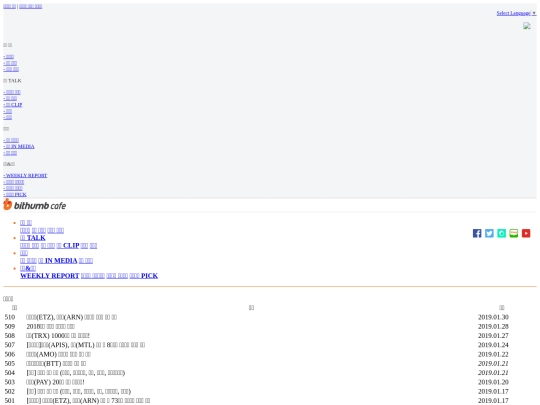
Task: Click the bithumb cafe logo
Action: pos(34,205)
